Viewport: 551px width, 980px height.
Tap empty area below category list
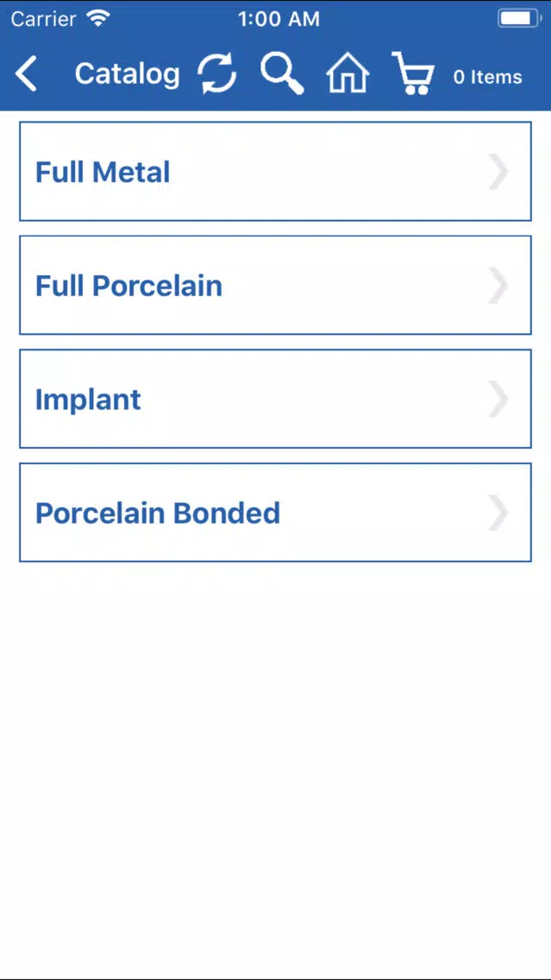click(x=276, y=769)
